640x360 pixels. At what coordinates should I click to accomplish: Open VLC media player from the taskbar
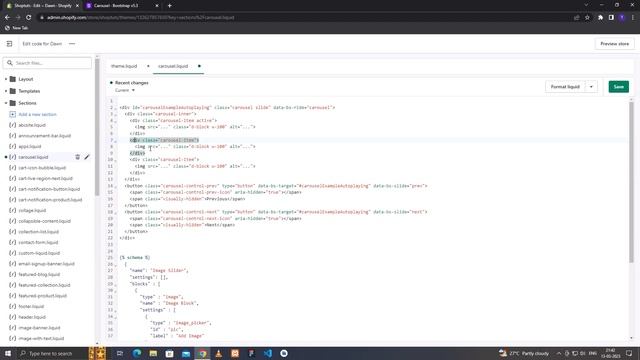pos(218,353)
